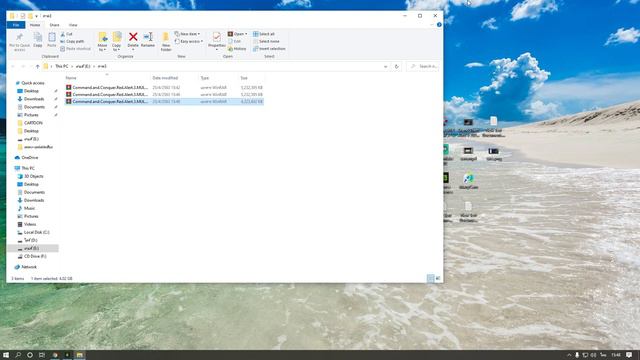Screen dimensions: 640x360
Task: Click the Paste icon in the ribbon
Action: pyautogui.click(x=52, y=38)
